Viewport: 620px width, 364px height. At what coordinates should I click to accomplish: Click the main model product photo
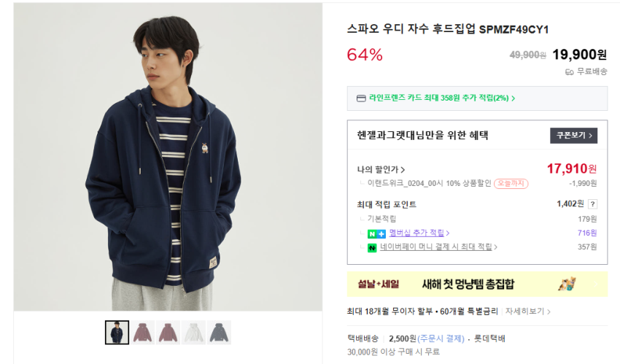click(168, 157)
